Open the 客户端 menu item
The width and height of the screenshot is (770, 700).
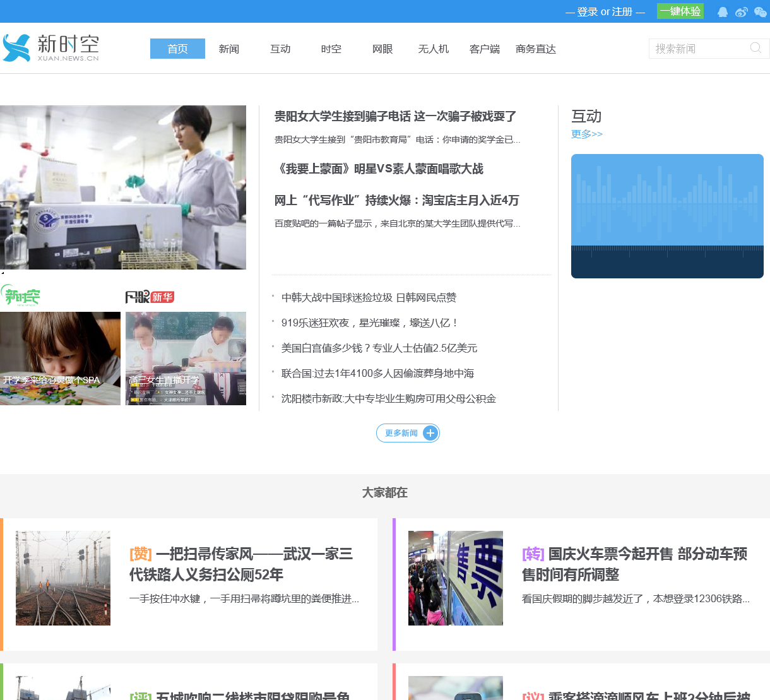point(485,49)
